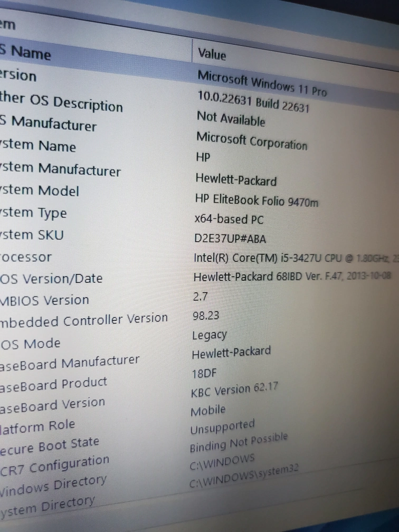Image resolution: width=399 pixels, height=532 pixels.
Task: Select BaseBoard Manufacturer value 'Hewlett-Packard'
Action: point(231,353)
